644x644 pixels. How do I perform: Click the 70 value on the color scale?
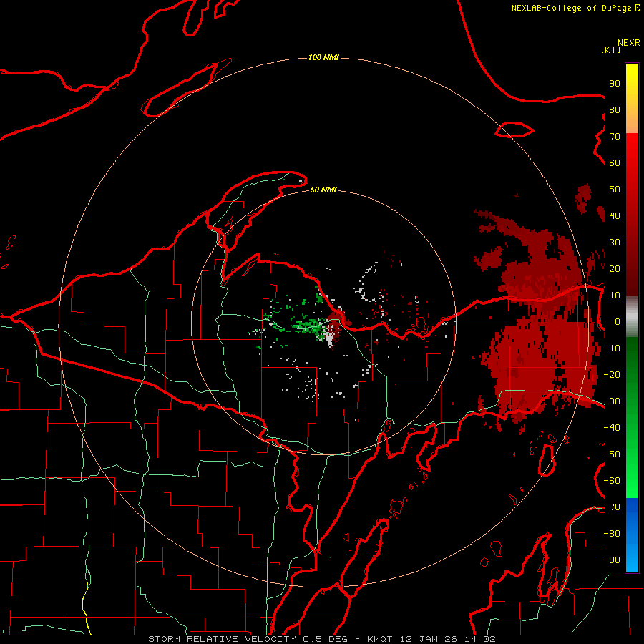(x=615, y=137)
